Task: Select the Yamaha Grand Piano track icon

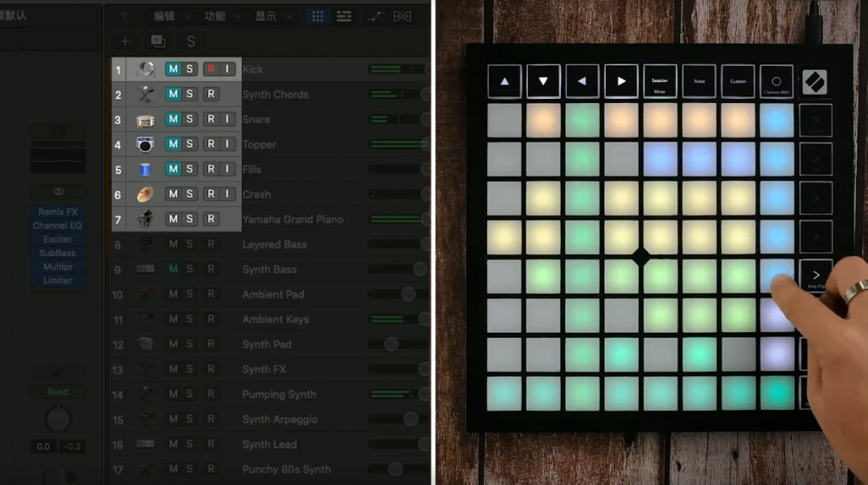Action: point(145,219)
